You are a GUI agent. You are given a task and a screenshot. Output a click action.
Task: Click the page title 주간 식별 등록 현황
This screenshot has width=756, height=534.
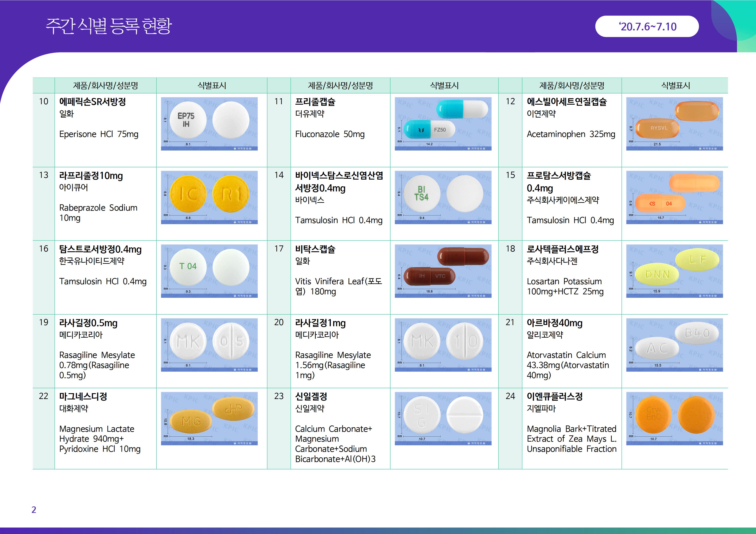click(x=109, y=26)
